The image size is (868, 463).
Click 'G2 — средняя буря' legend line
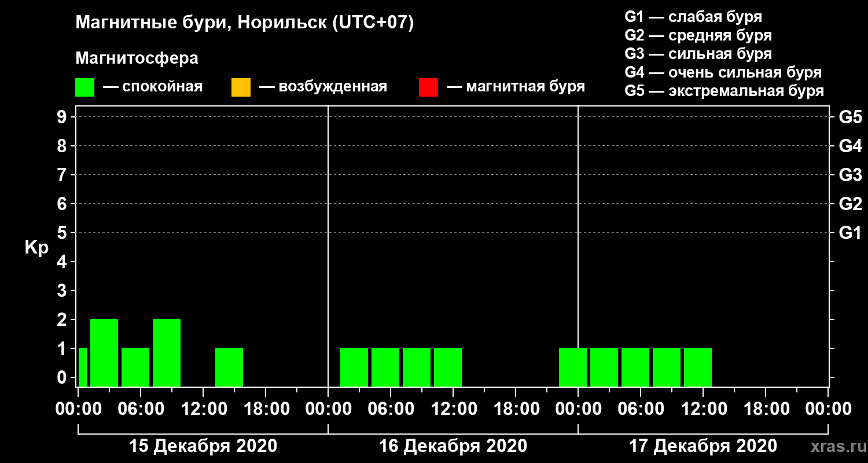[x=698, y=35]
